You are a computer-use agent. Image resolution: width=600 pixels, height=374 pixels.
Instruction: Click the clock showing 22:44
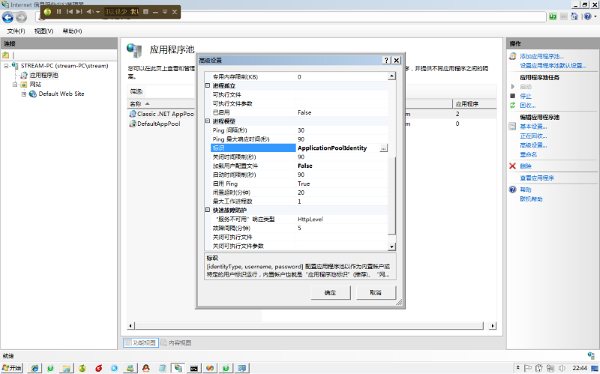[580, 368]
